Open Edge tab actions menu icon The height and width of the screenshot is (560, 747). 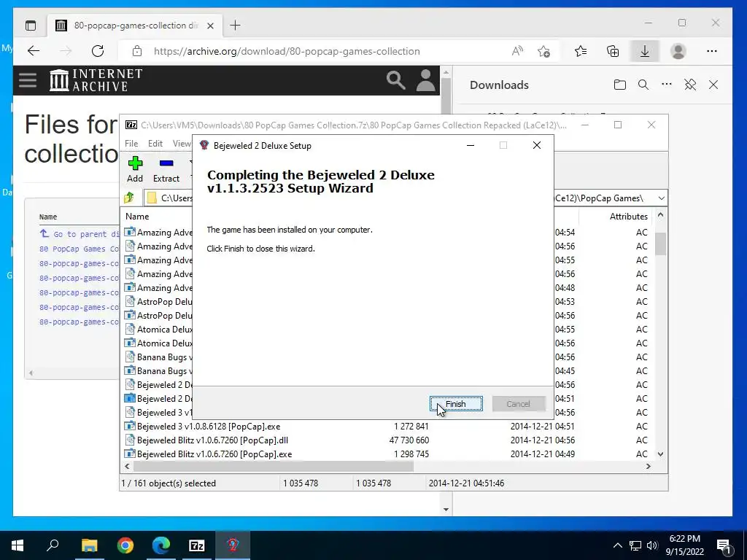tap(31, 26)
